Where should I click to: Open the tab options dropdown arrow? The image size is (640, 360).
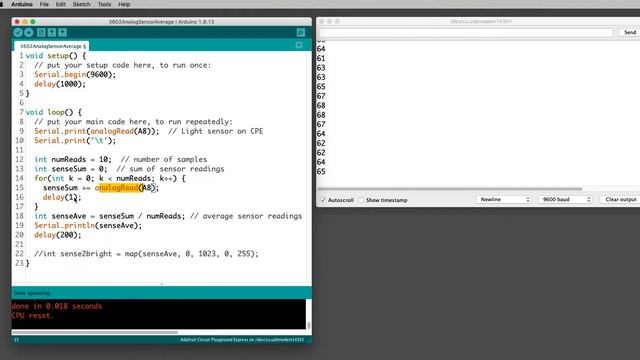pos(299,45)
